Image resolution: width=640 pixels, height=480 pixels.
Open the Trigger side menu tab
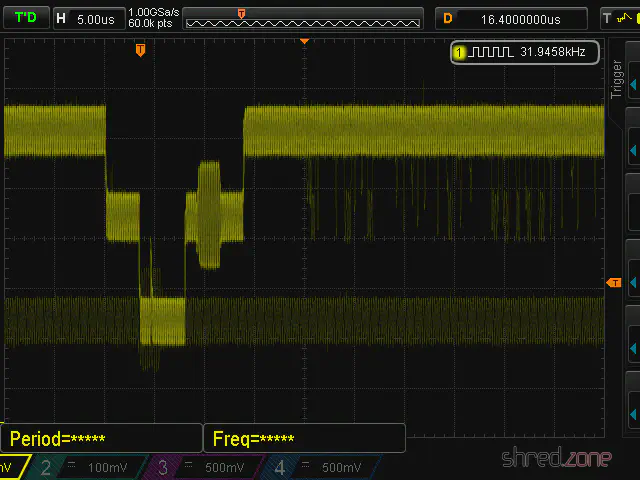617,78
